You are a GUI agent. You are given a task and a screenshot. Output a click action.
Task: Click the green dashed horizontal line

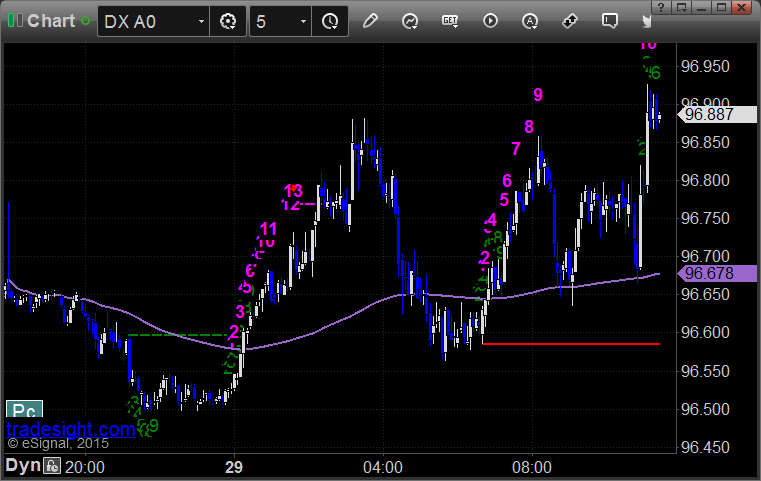(x=178, y=335)
